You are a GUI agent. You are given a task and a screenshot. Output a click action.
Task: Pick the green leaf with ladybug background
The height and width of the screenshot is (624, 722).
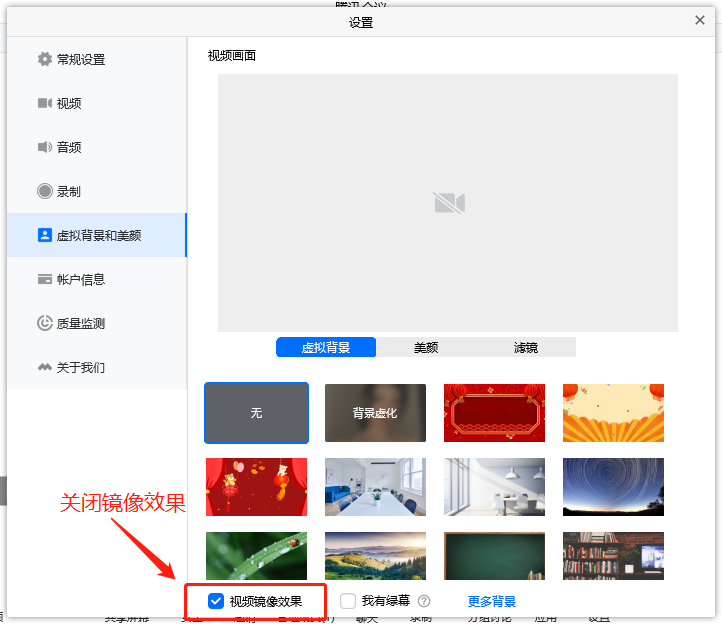tap(256, 556)
